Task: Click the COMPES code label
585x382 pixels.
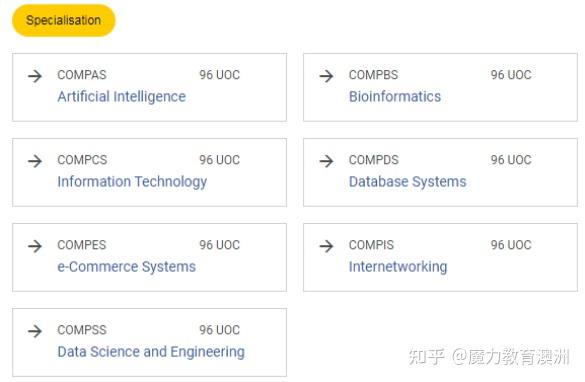Action: [x=82, y=245]
